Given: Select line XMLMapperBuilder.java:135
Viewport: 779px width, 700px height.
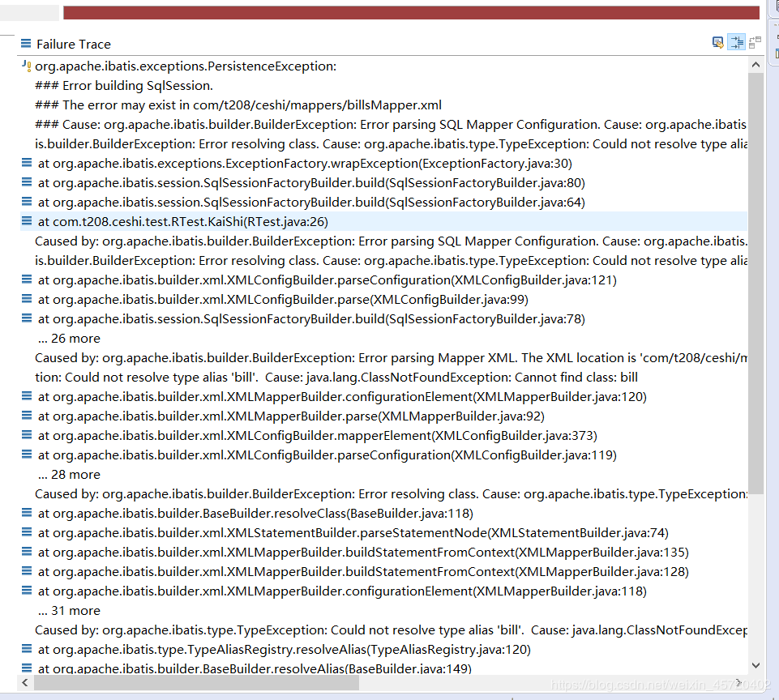Looking at the screenshot, I should [x=363, y=552].
